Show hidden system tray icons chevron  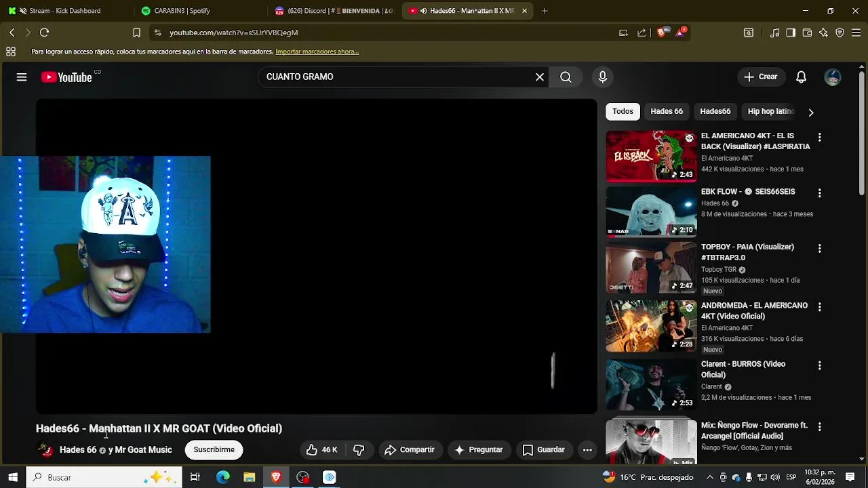[709, 477]
